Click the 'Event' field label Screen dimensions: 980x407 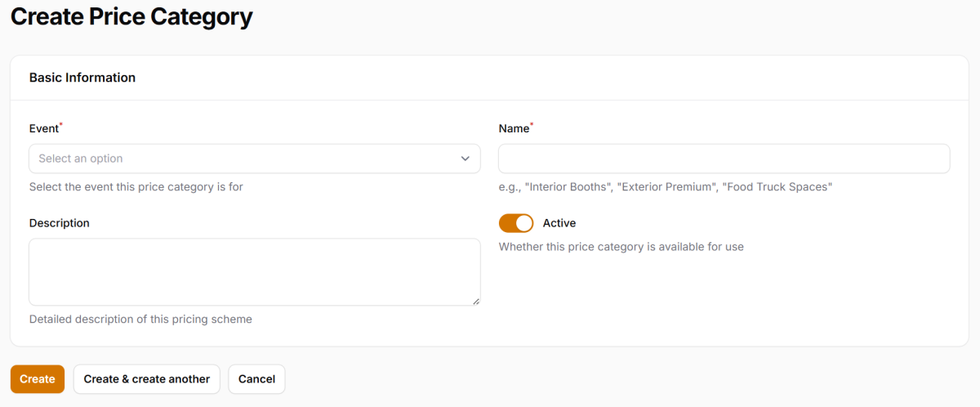tap(44, 128)
